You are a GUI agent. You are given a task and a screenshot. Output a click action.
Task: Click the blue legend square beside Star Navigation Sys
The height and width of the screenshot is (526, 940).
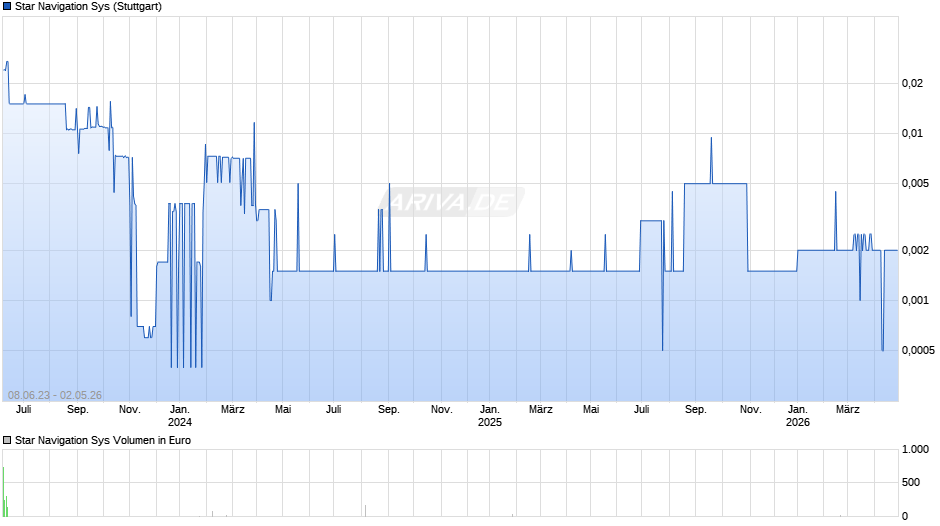click(7, 7)
